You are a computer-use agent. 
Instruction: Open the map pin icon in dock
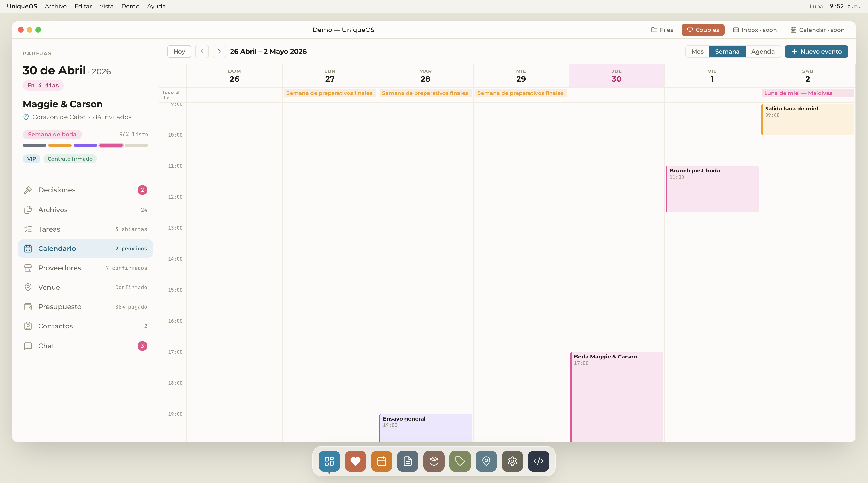[x=486, y=461]
